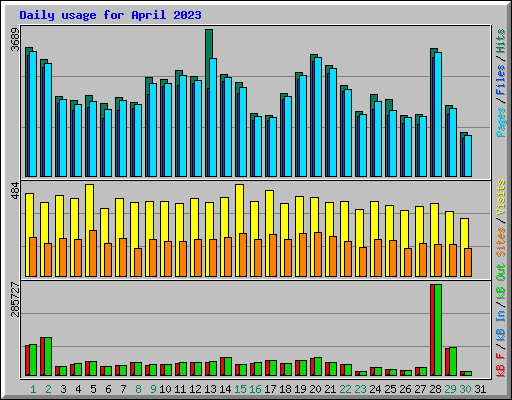Select the cyan pages bar for day 30
512x400 pixels.
468,156
